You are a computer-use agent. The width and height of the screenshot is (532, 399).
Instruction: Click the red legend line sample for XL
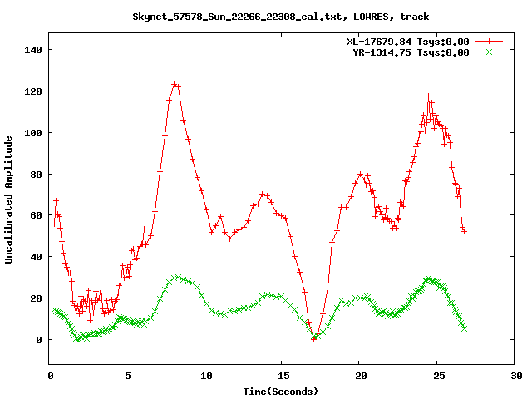(x=489, y=42)
